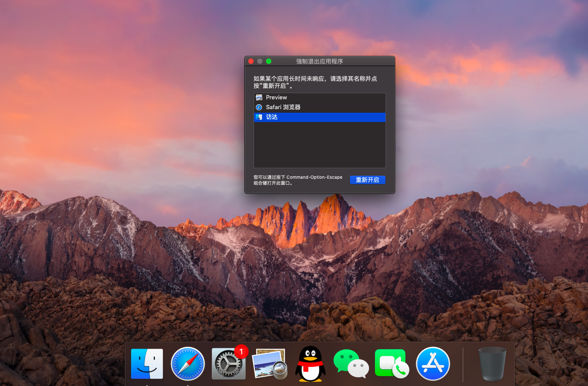
Task: Close the 强制退出应用程序 window
Action: click(251, 61)
